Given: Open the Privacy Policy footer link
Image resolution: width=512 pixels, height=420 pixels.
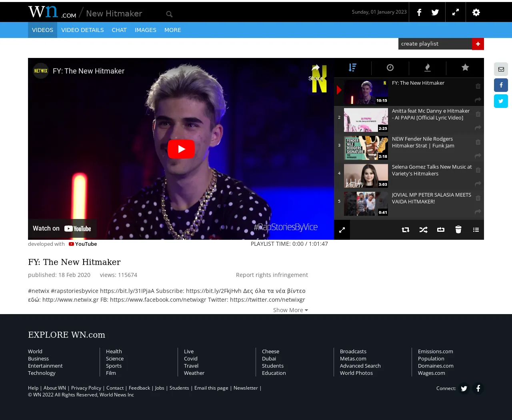Looking at the screenshot, I should (x=86, y=388).
